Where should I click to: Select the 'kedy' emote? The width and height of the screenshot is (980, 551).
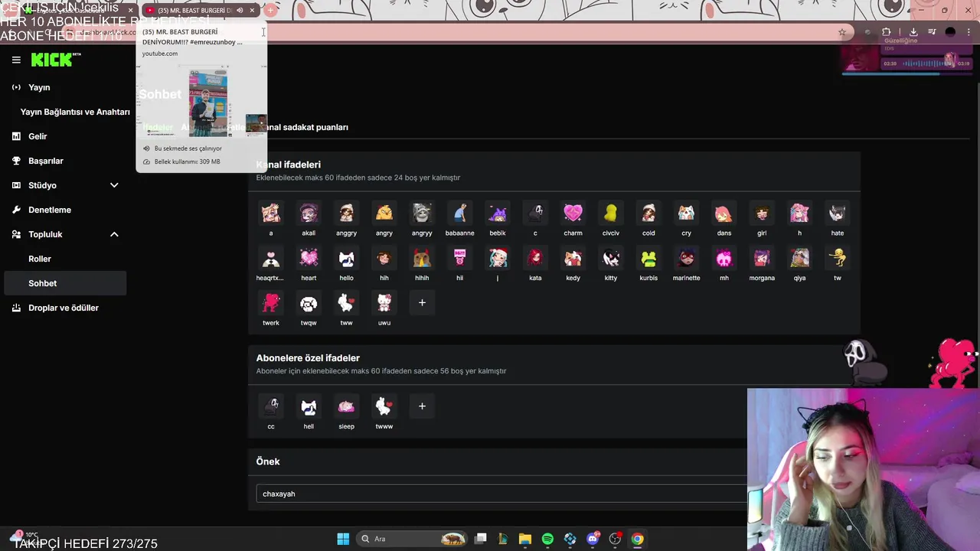(573, 258)
